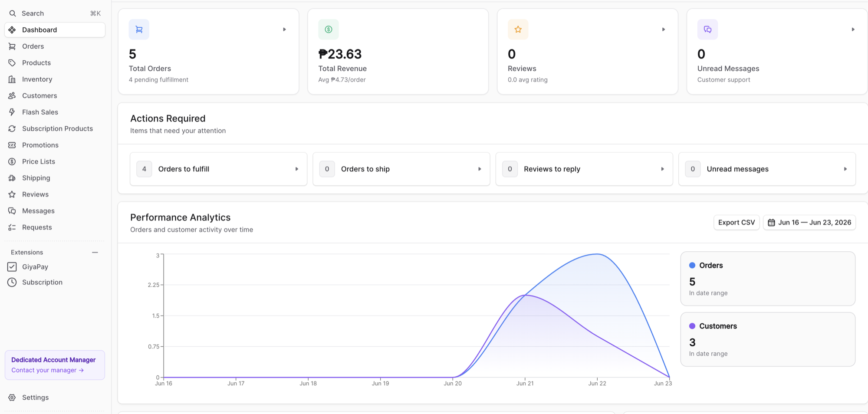Click the chat bubbles icon on Unread Messages card

[x=707, y=30]
